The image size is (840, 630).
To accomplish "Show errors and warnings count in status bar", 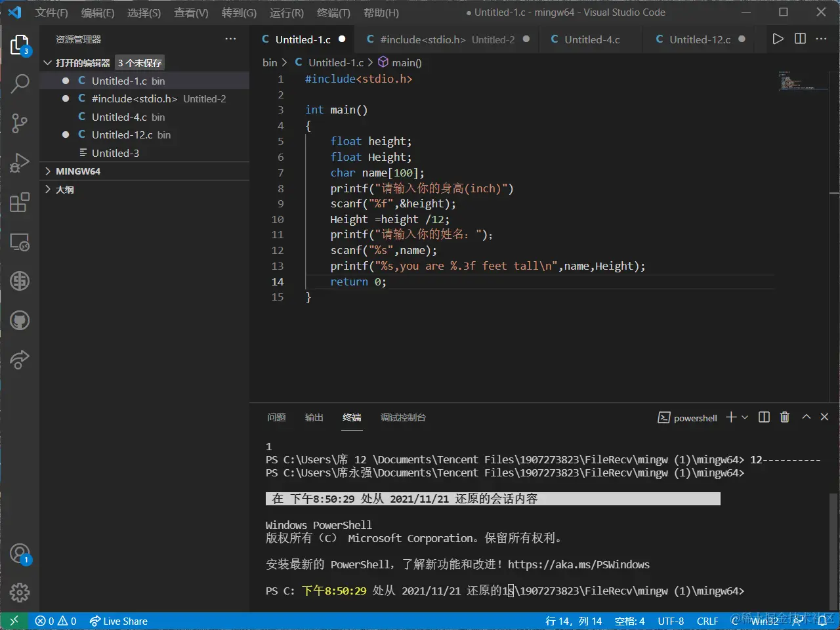I will click(x=56, y=621).
